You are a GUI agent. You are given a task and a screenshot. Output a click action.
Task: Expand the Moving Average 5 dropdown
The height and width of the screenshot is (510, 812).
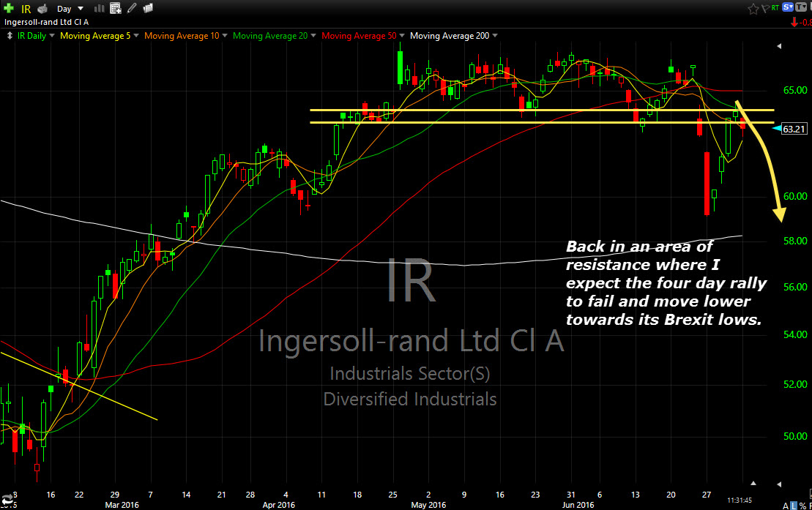point(136,36)
